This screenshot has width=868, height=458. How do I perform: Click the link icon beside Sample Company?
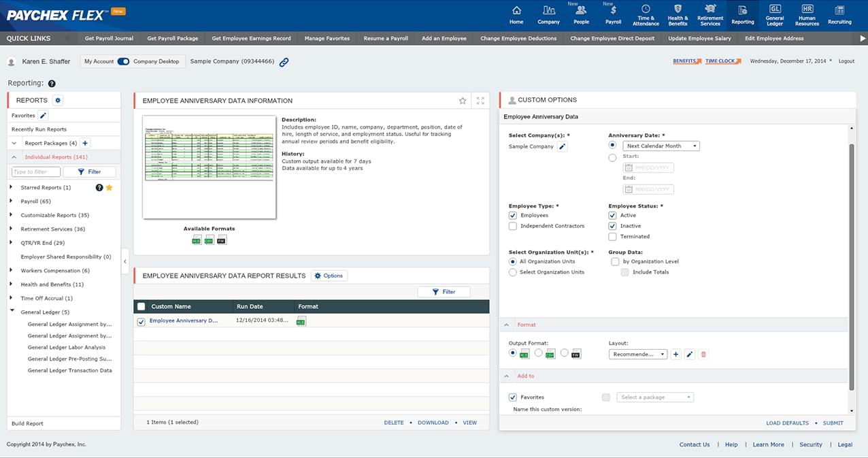tap(284, 62)
